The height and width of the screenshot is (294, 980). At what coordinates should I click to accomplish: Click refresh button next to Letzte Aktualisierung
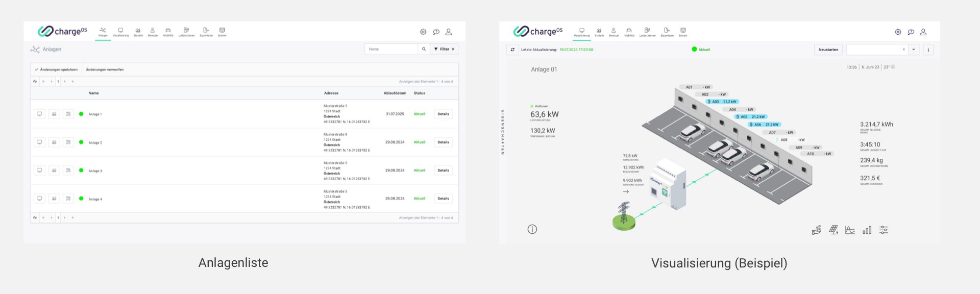[512, 50]
